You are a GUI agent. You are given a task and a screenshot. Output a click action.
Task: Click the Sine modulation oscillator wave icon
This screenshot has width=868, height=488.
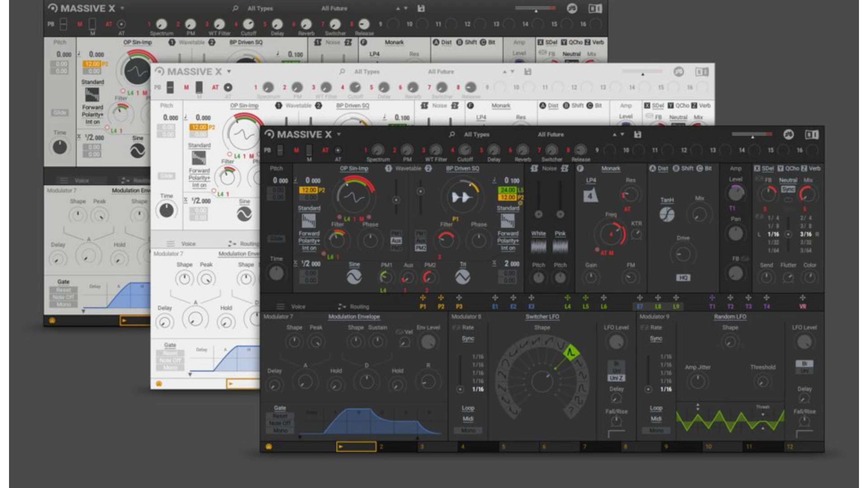coord(354,277)
